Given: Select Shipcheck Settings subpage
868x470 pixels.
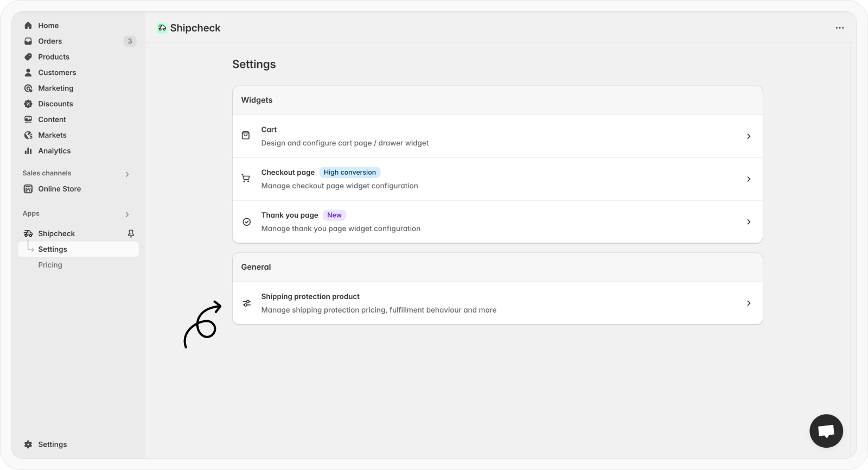Looking at the screenshot, I should tap(79, 250).
